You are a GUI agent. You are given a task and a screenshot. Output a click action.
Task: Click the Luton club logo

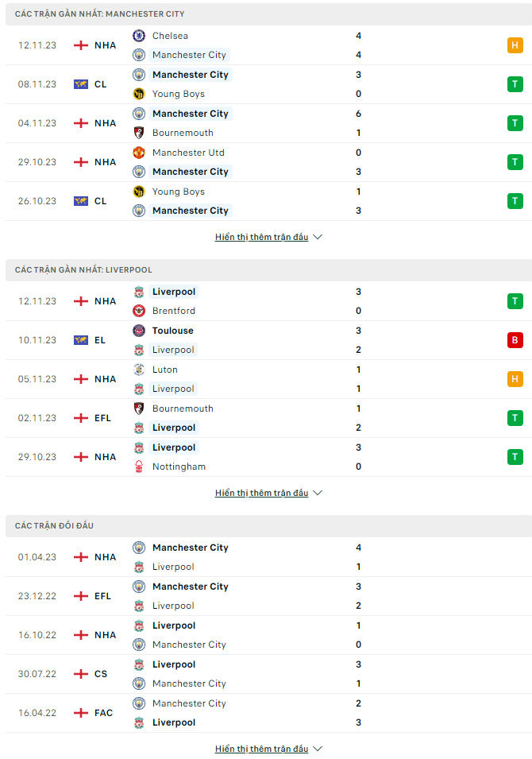click(x=139, y=370)
